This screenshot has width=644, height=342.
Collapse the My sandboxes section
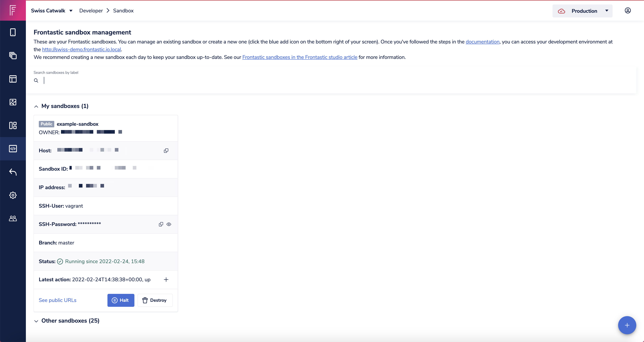[x=36, y=106]
